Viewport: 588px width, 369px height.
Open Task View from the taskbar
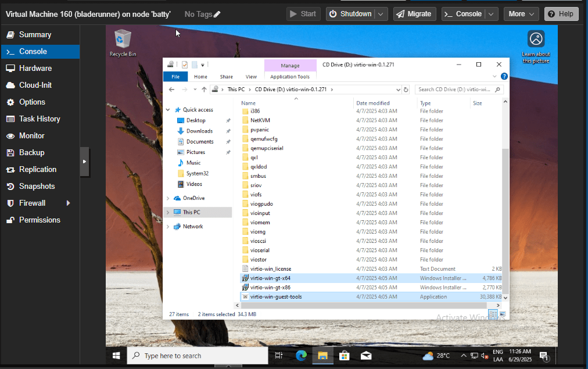pyautogui.click(x=279, y=355)
